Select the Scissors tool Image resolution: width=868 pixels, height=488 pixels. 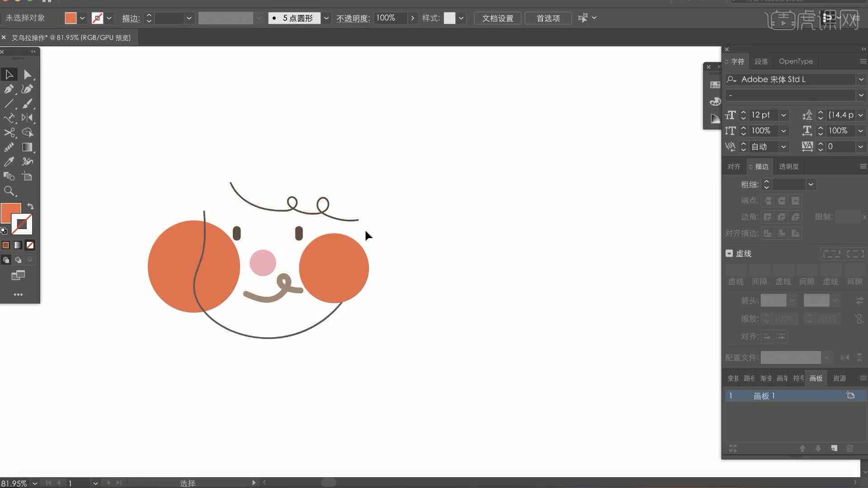click(x=9, y=132)
